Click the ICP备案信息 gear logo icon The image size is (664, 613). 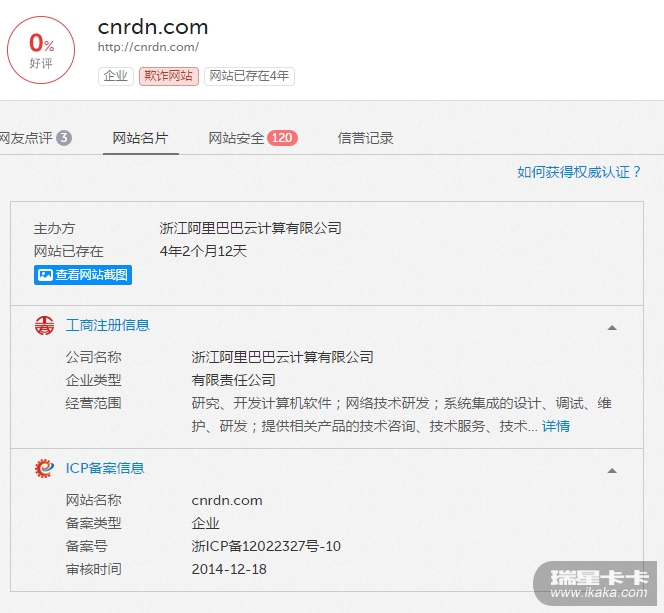44,468
